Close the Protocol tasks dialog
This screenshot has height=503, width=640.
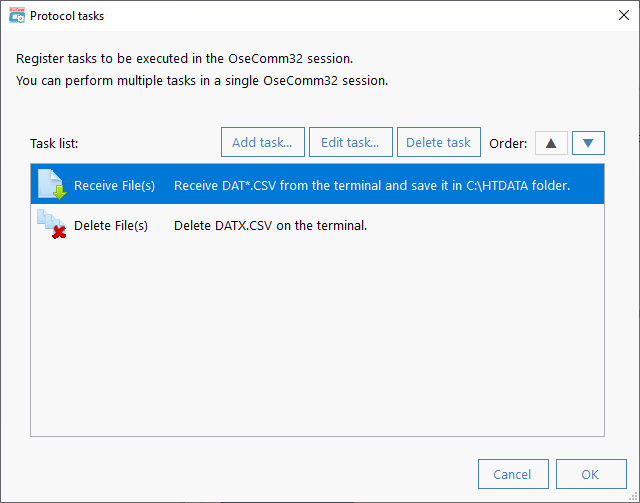[623, 16]
